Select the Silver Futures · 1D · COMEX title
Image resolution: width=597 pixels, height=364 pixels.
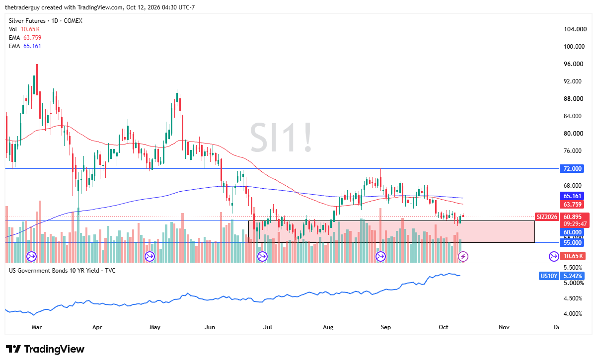coord(46,21)
